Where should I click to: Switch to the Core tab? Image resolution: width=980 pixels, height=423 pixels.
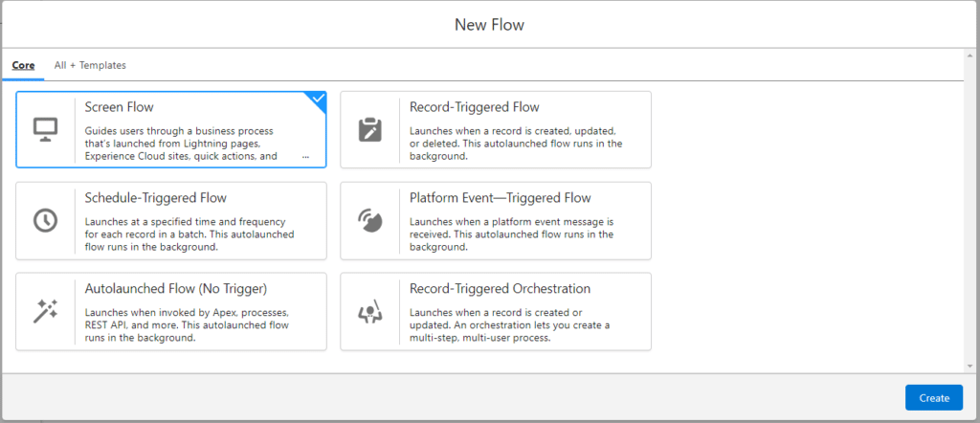[x=23, y=65]
